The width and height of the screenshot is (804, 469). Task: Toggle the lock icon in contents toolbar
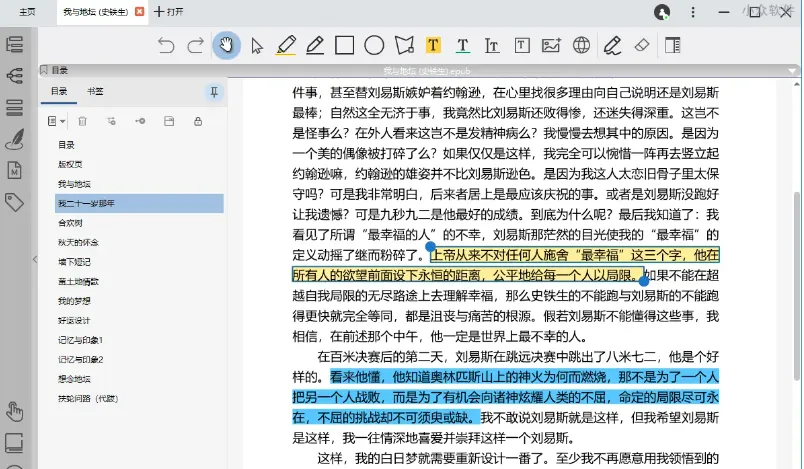(198, 121)
